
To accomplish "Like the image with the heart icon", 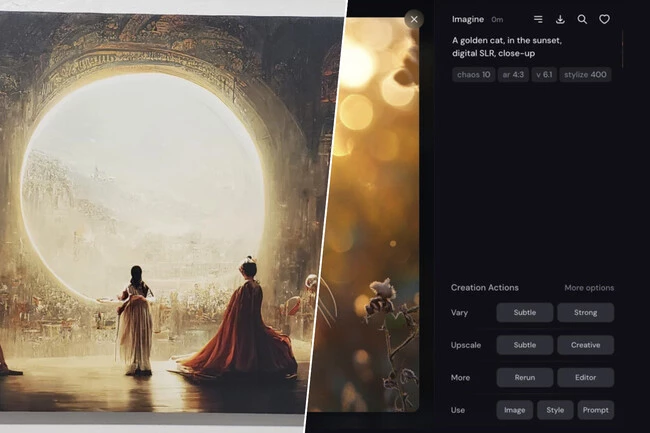I will pyautogui.click(x=604, y=19).
